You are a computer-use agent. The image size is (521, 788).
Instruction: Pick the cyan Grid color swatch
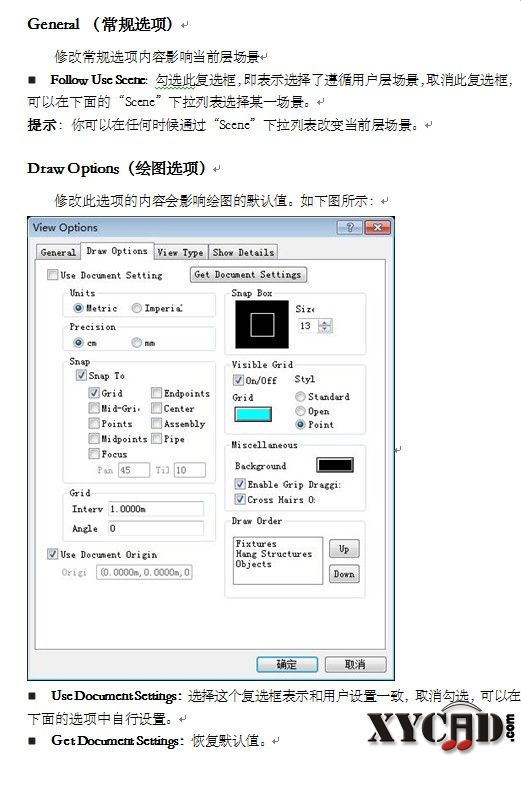click(x=253, y=414)
